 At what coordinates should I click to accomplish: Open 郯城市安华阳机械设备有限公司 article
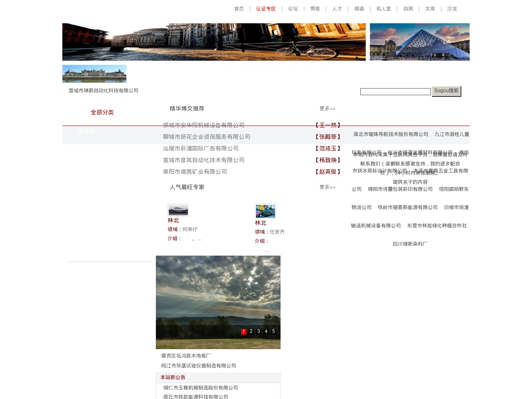pos(204,125)
